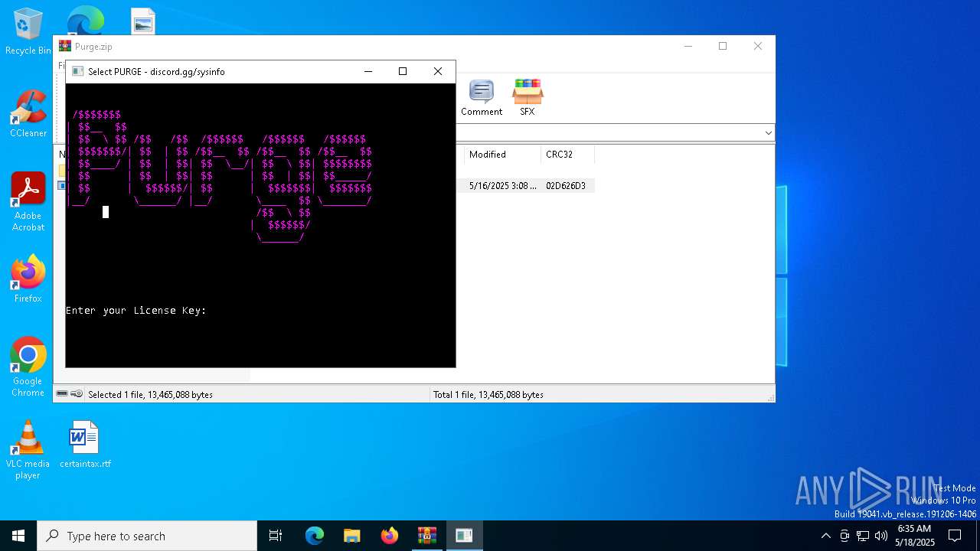The height and width of the screenshot is (551, 980).
Task: Click the PURGE console title bar text
Action: coord(156,71)
